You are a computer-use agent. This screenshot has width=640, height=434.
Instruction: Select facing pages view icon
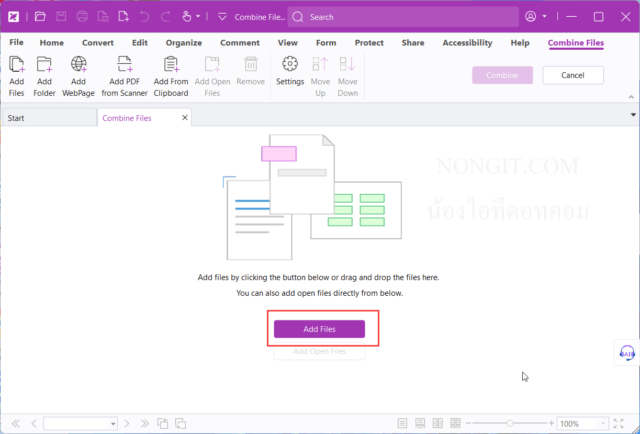tap(438, 423)
